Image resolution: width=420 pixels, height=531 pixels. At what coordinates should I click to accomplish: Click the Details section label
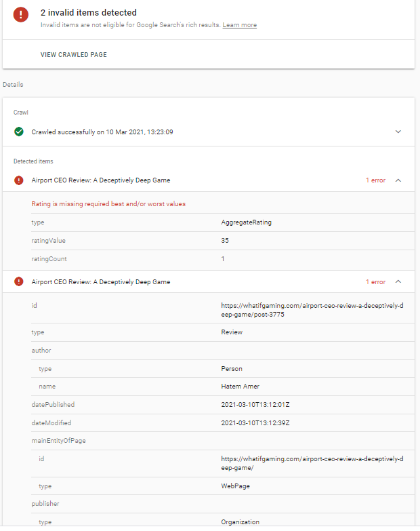coord(13,85)
